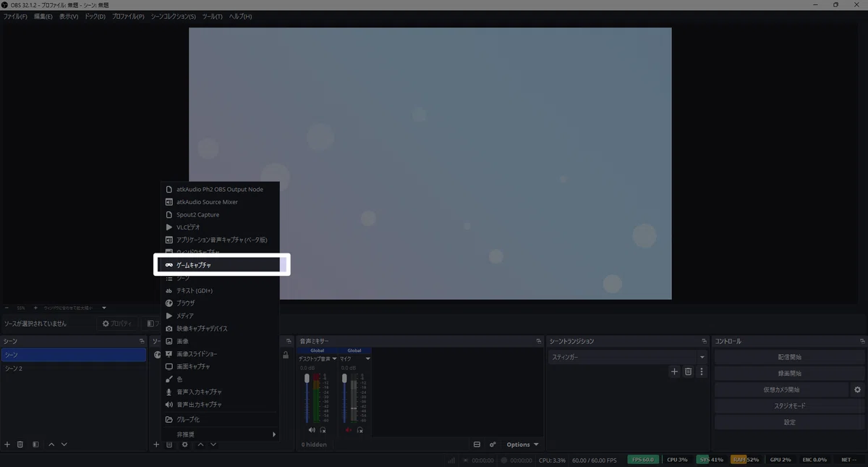868x467 pixels.
Task: Open the ツール(T) menu
Action: 212,16
